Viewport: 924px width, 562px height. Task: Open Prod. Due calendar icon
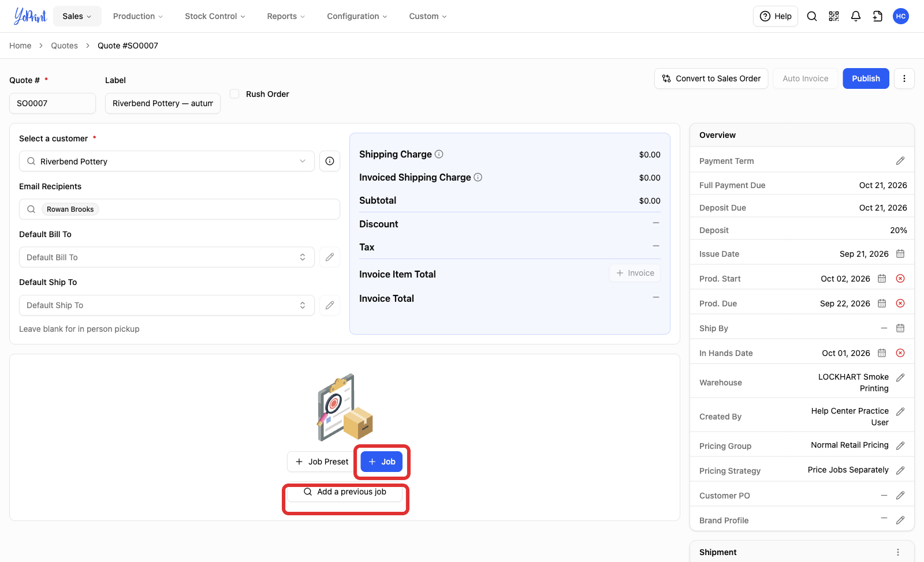point(882,304)
